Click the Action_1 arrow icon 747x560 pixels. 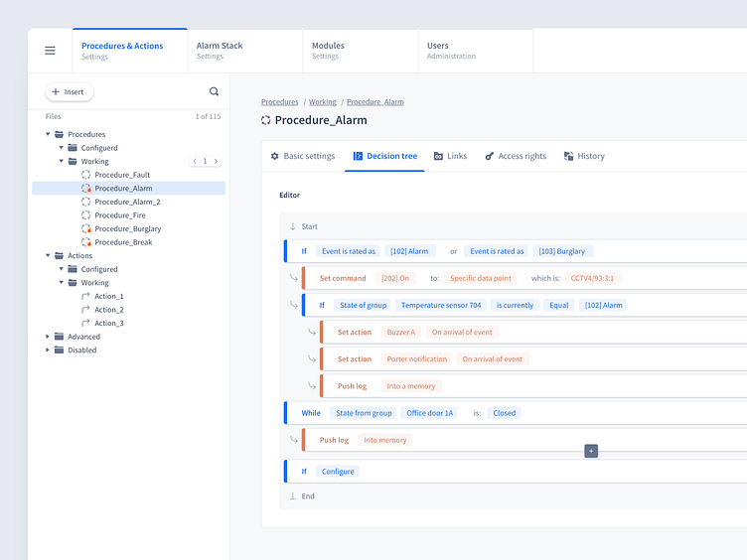pos(86,296)
